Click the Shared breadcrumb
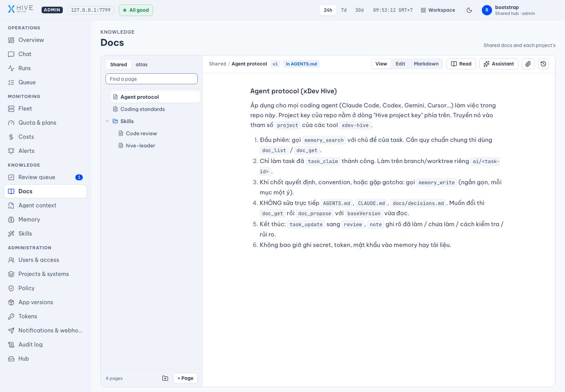Viewport: 565px width, 392px height. [x=217, y=64]
